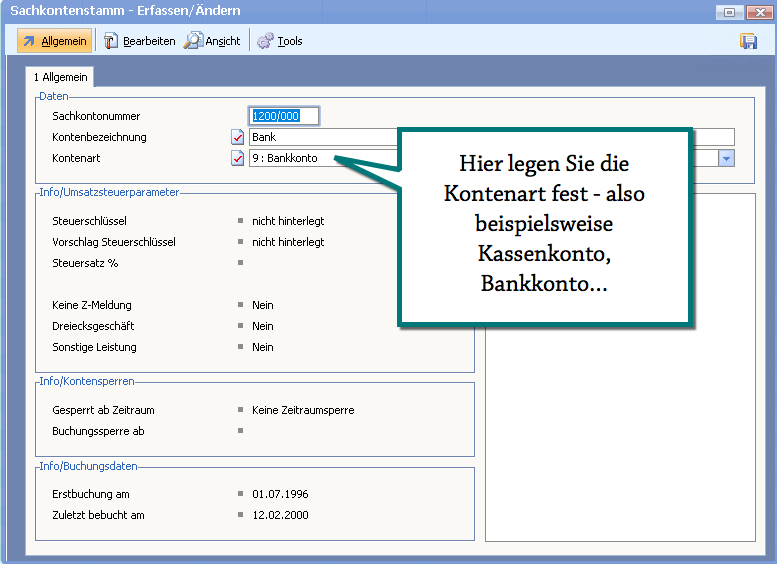The image size is (777, 564).
Task: Toggle the checkbox beside Kontenart
Action: [238, 158]
